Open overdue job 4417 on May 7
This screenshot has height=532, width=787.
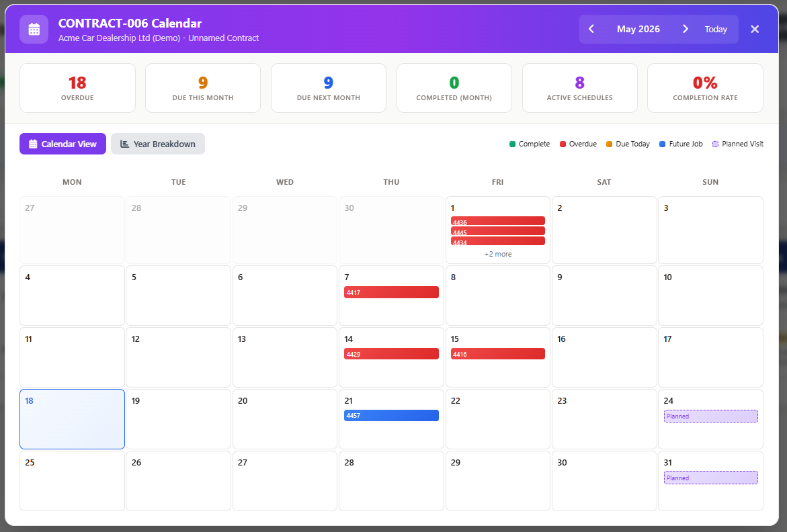coord(391,292)
